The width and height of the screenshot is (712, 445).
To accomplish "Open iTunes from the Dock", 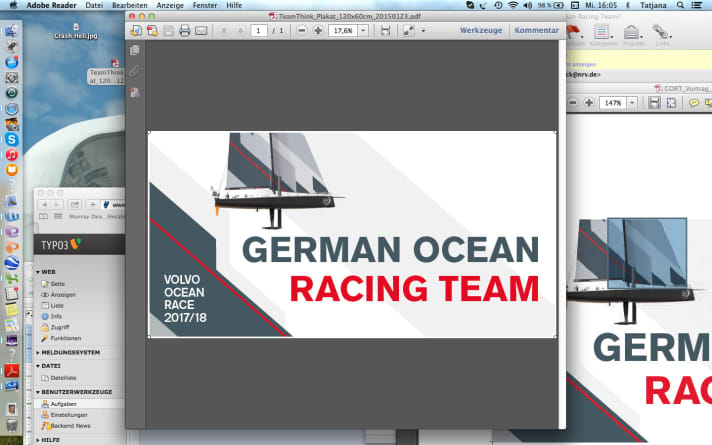I will [11, 155].
